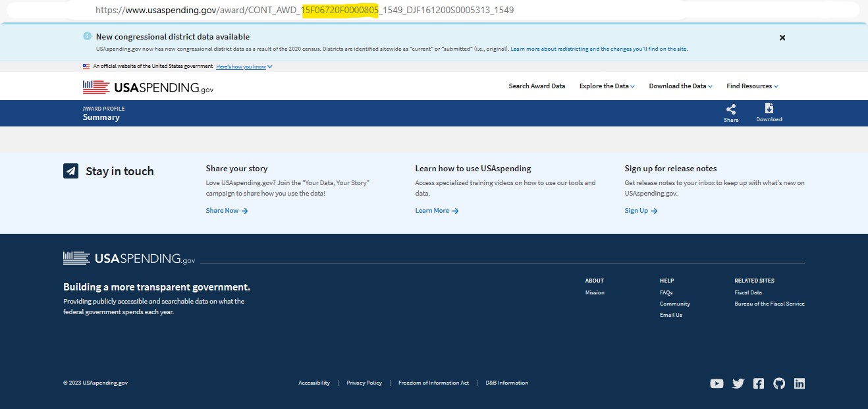868x409 pixels.
Task: Open the Find Resources dropdown
Action: pos(752,86)
